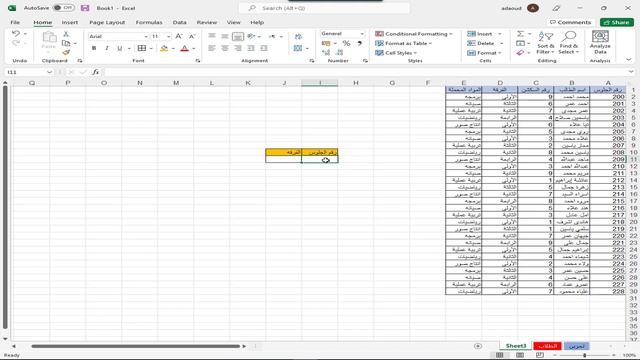Image resolution: width=640 pixels, height=360 pixels.
Task: Select column H header
Action: [356, 83]
